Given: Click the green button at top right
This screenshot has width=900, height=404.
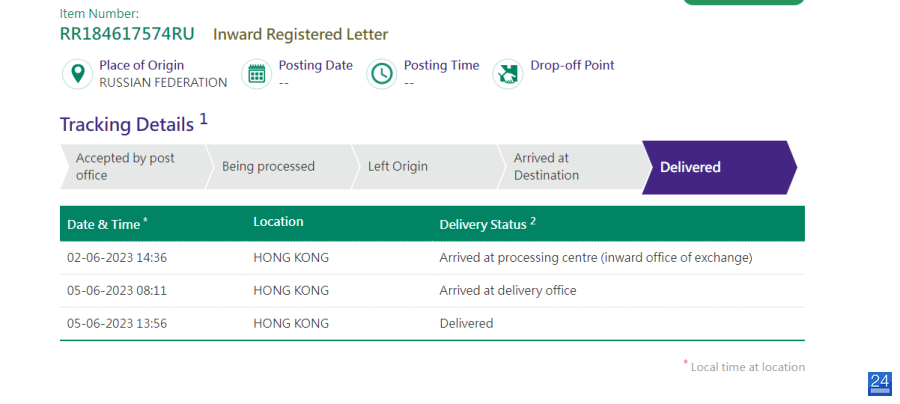Looking at the screenshot, I should point(743,2).
